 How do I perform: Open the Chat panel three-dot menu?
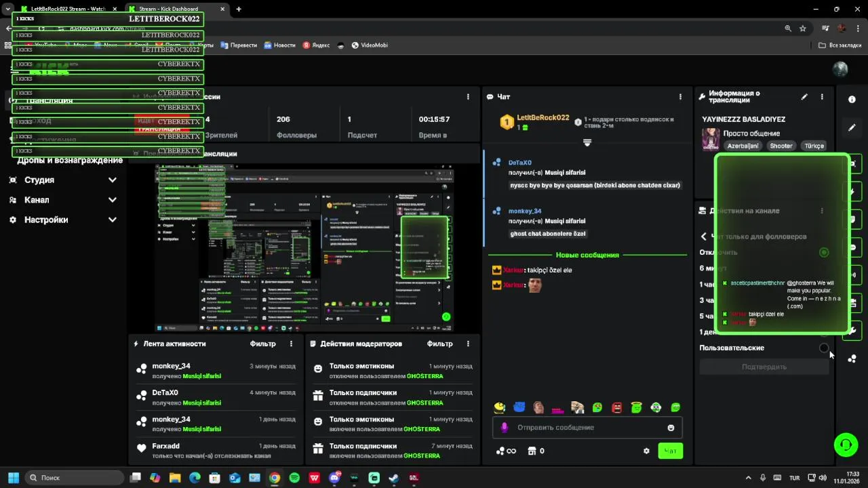680,97
